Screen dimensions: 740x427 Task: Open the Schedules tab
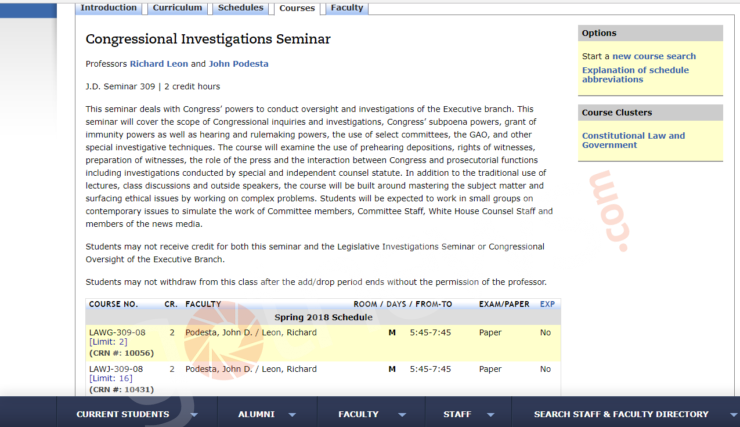coord(240,8)
